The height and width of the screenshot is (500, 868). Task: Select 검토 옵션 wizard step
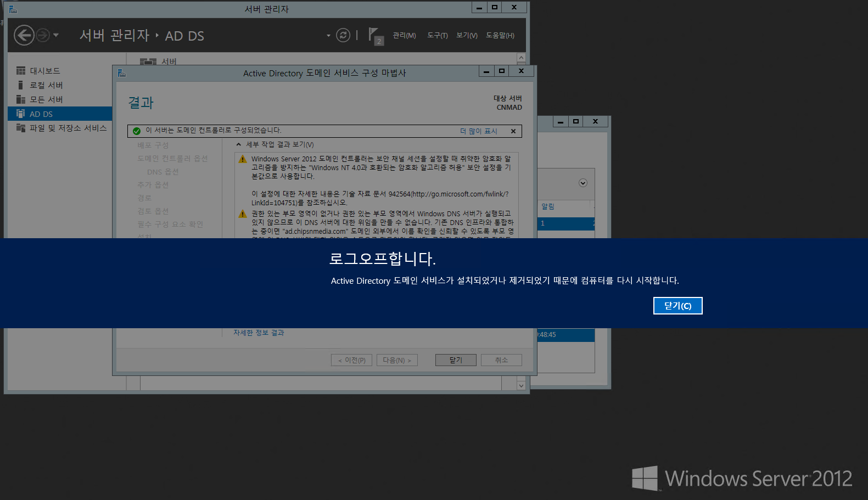[153, 211]
